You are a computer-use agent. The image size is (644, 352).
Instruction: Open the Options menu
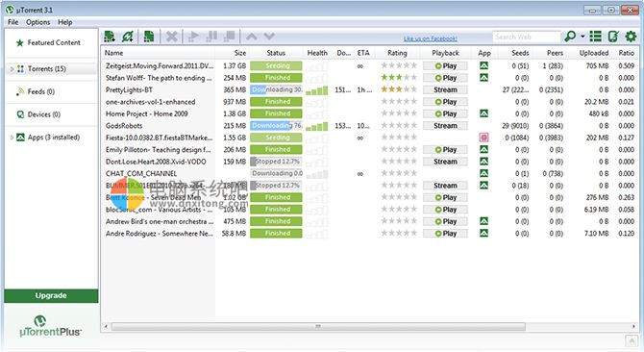[x=37, y=22]
